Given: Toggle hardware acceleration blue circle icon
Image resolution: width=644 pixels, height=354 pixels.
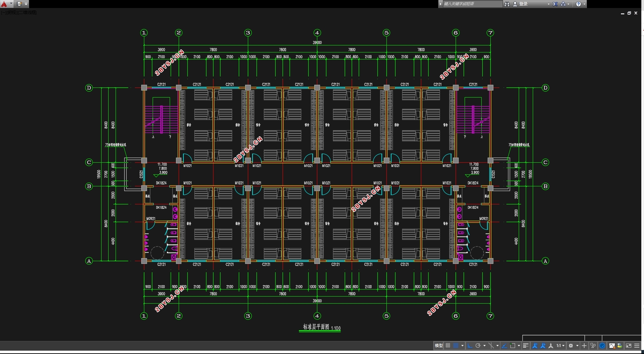Looking at the screenshot, I should tap(602, 346).
